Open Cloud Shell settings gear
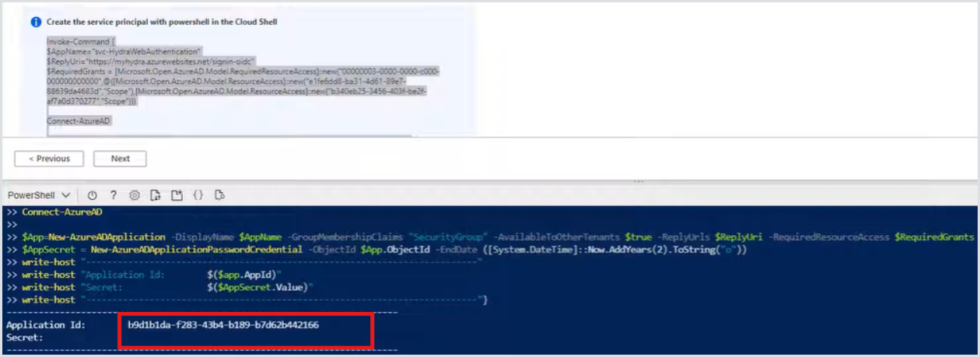Screen dimensions: 980x357 (x=134, y=195)
